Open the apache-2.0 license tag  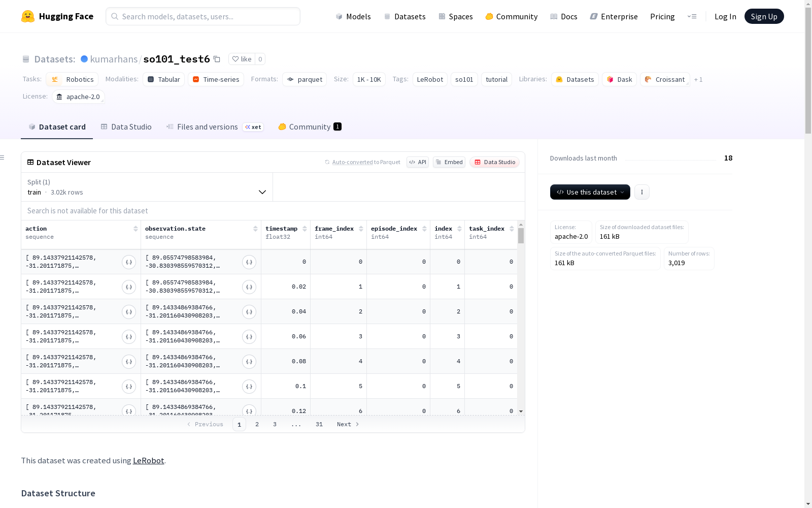[78, 97]
